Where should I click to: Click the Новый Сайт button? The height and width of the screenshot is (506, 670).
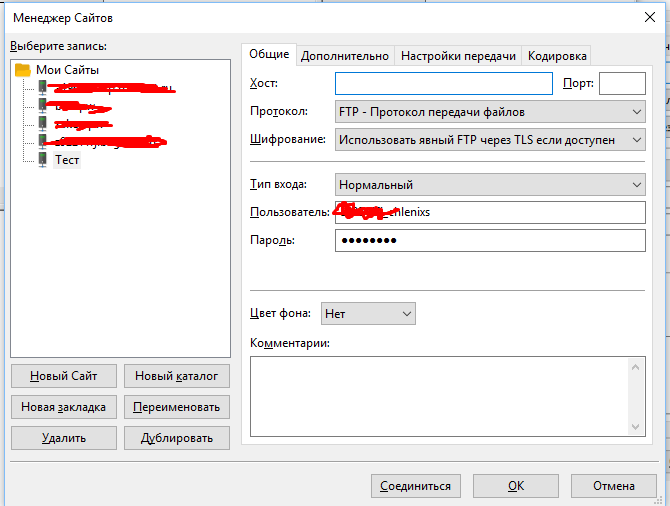coord(64,376)
